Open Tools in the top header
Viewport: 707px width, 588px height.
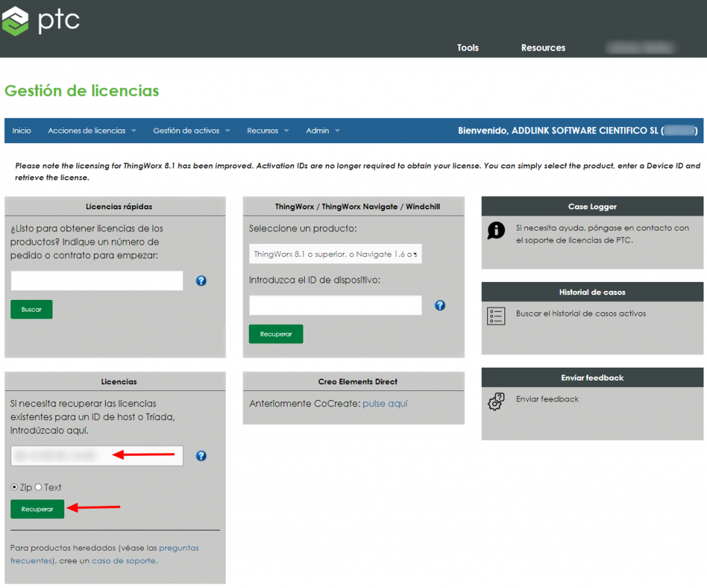click(468, 48)
